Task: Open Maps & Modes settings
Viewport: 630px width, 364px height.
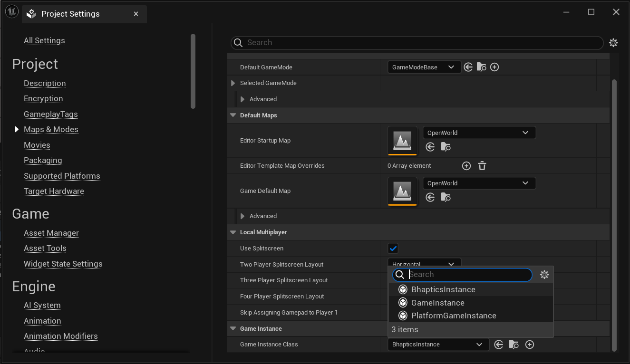Action: click(51, 129)
